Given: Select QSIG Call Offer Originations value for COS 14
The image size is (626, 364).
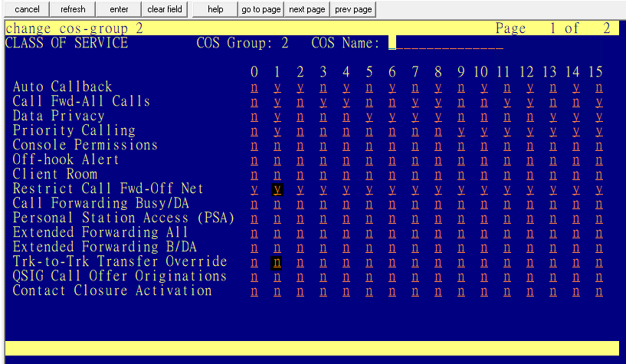Looking at the screenshot, I should click(x=575, y=277).
